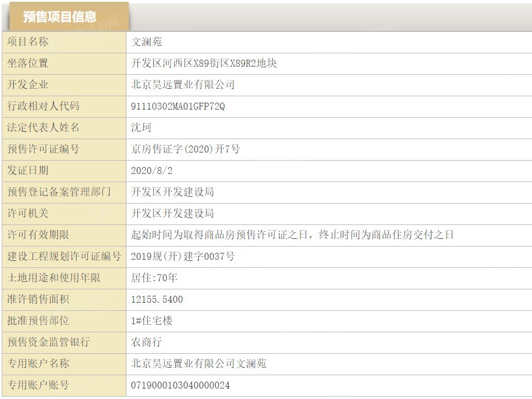Select location value 开发区河西区X89街区X89R2地块
The height and width of the screenshot is (399, 532).
(204, 63)
